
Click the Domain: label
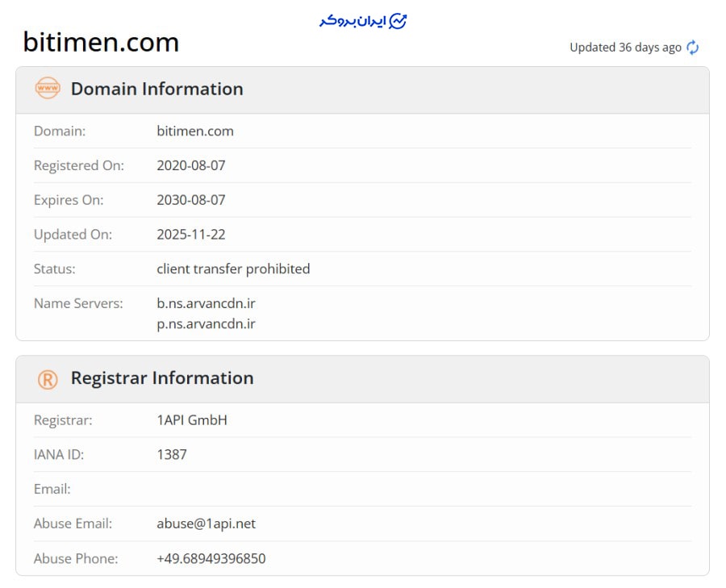[x=59, y=131]
